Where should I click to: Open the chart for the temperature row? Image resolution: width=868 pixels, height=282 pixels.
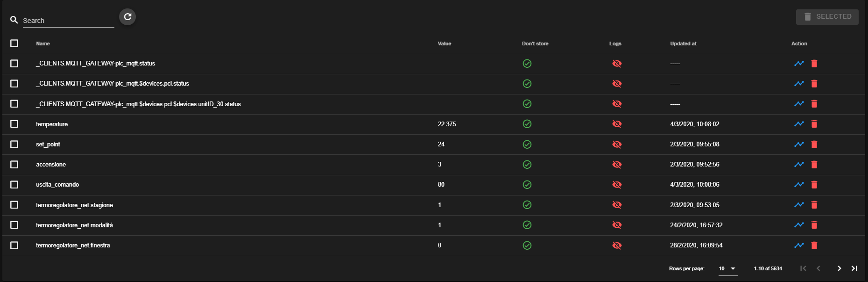(x=799, y=124)
